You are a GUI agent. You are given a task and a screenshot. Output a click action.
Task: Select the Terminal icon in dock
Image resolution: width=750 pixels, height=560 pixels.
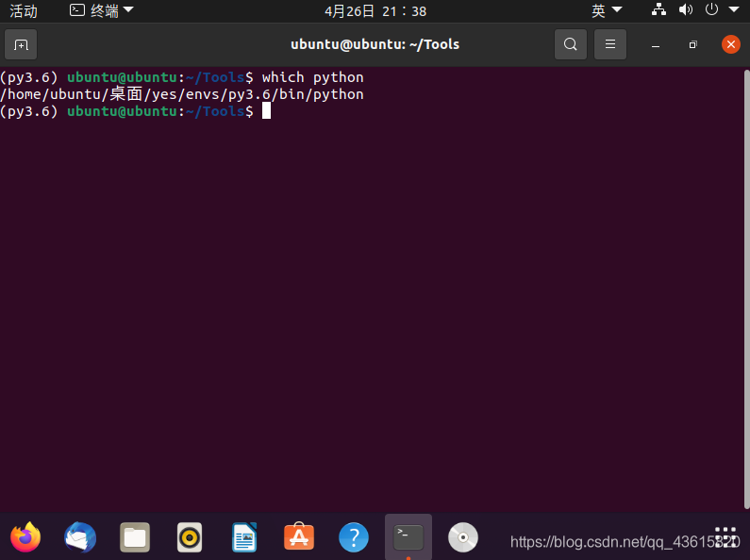tap(408, 537)
